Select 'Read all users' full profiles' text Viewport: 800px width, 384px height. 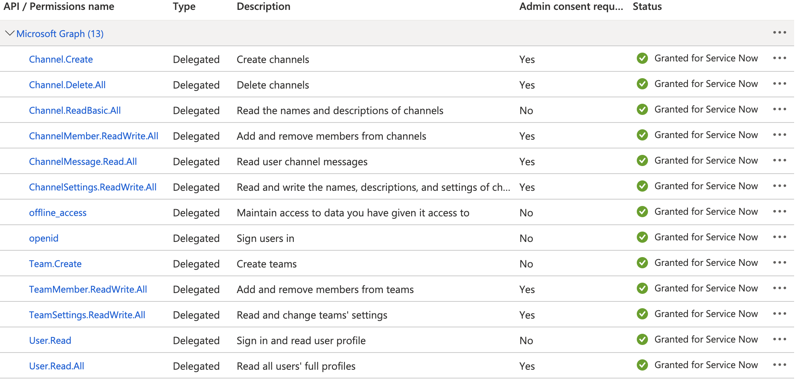[x=296, y=366]
